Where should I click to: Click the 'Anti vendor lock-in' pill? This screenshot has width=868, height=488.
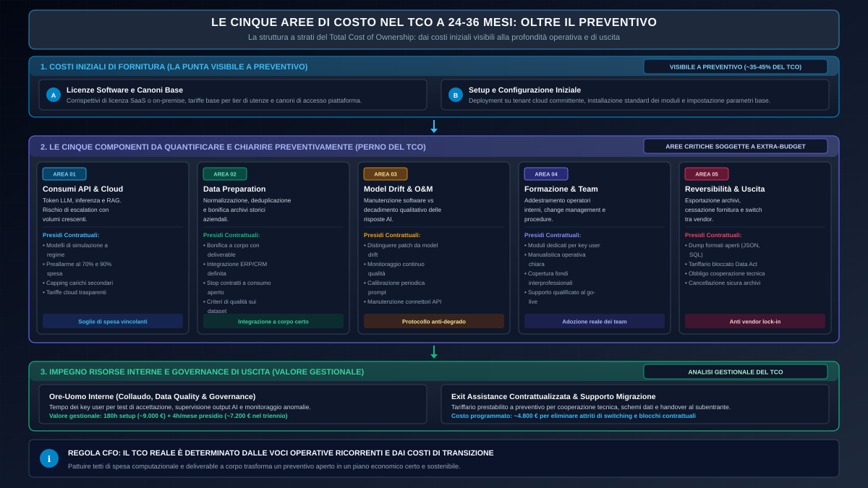point(755,321)
